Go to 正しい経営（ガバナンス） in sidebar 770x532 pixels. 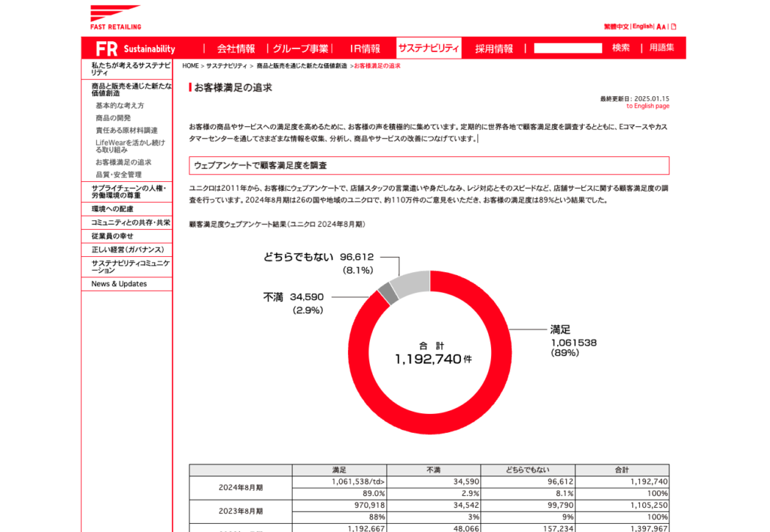pos(127,249)
